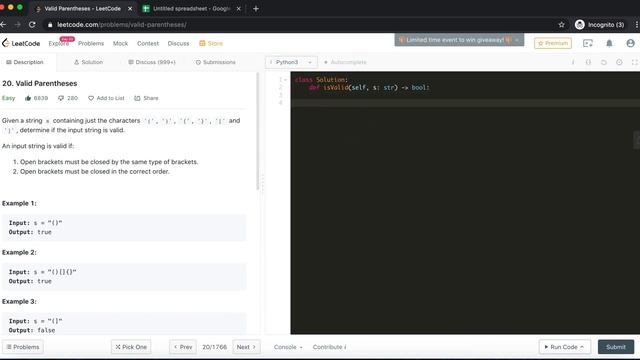640x360 pixels.
Task: Close the Valid Parentheses tab
Action: click(130, 9)
